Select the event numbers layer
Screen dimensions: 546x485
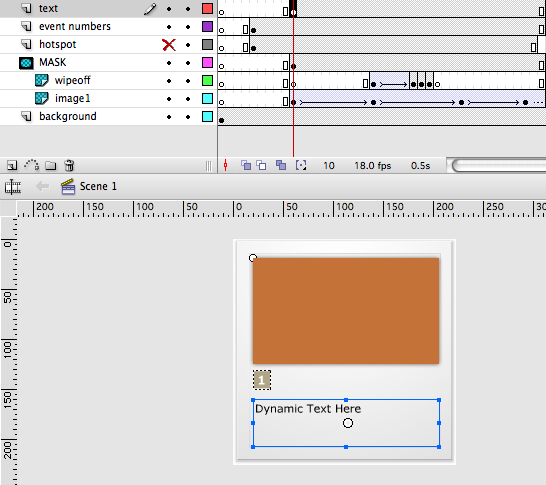pos(75,26)
